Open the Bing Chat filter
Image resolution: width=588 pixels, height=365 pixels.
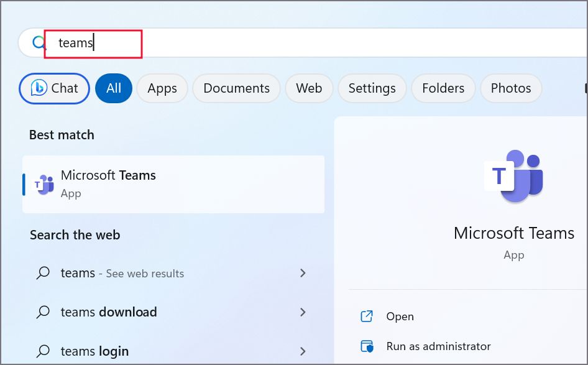coord(54,88)
